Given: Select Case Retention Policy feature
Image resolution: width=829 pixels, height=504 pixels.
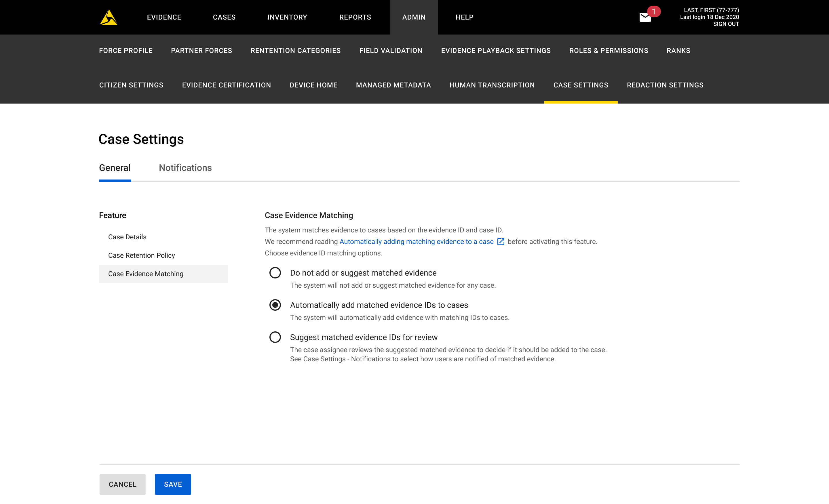Looking at the screenshot, I should 141,255.
